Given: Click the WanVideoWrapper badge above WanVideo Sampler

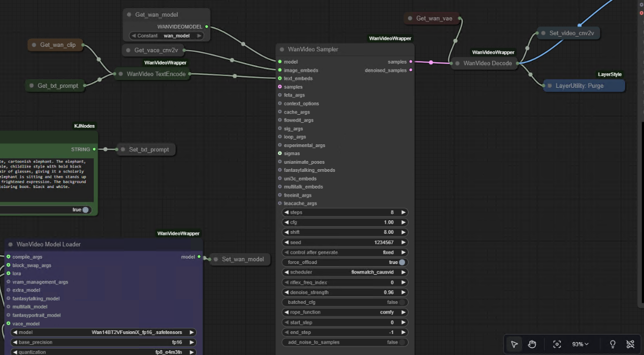Looking at the screenshot, I should (x=390, y=39).
